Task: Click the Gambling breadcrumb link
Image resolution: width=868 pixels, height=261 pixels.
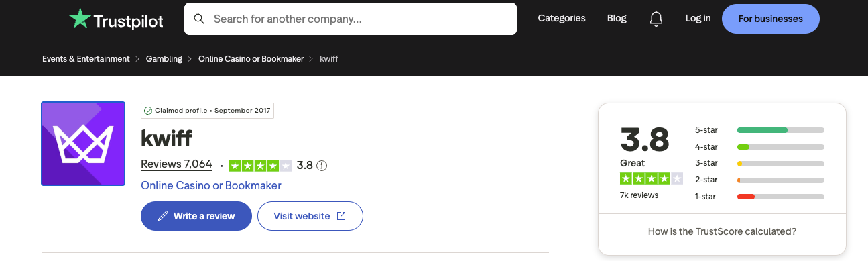Action: pyautogui.click(x=164, y=59)
